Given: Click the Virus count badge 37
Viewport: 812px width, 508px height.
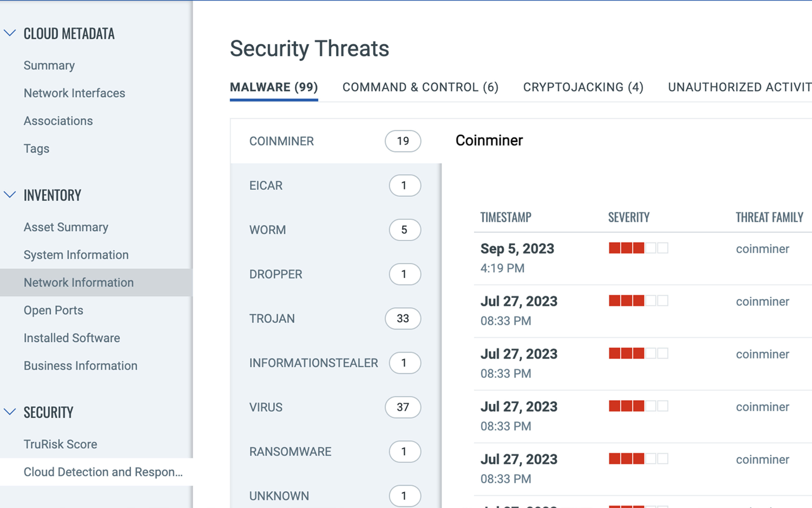Looking at the screenshot, I should click(x=403, y=407).
